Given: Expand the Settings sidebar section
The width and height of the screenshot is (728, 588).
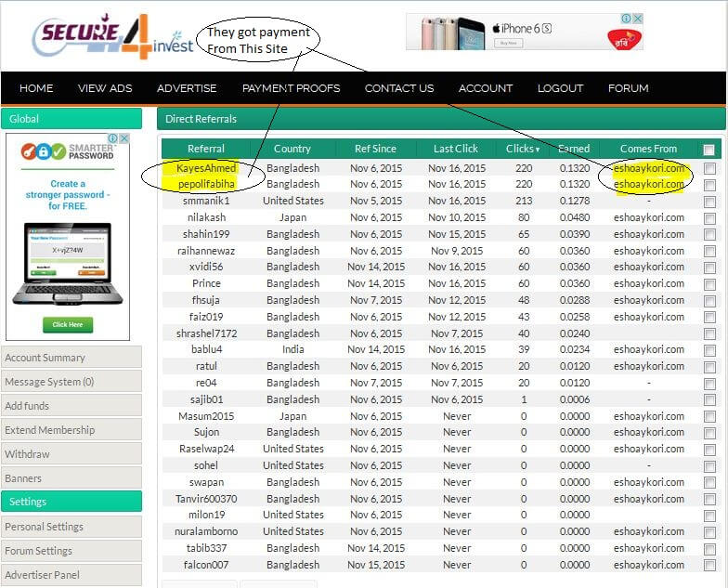Looking at the screenshot, I should tap(71, 502).
